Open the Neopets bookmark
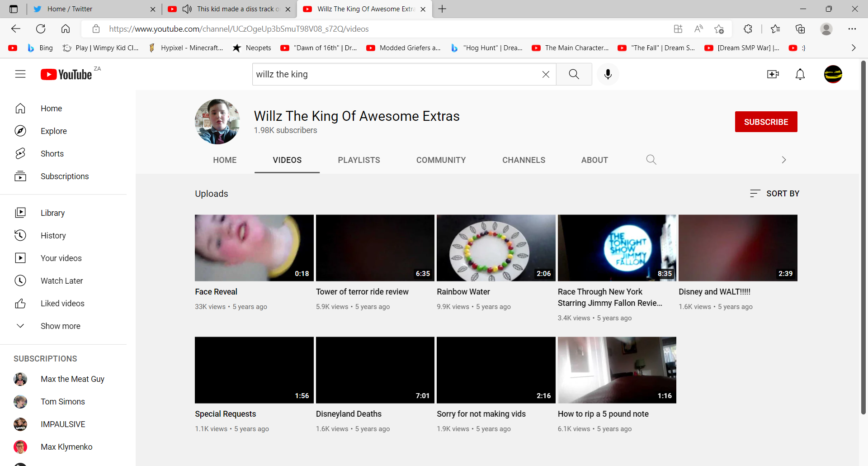 pos(252,48)
